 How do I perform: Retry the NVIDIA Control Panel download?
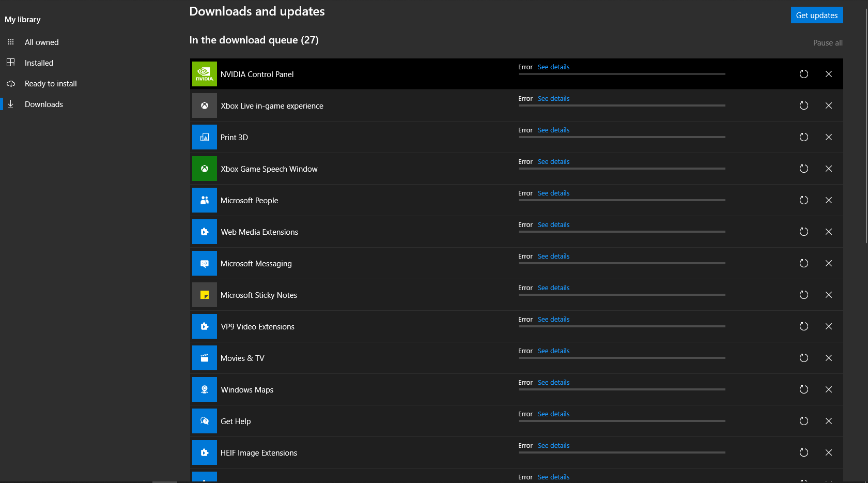coord(804,74)
